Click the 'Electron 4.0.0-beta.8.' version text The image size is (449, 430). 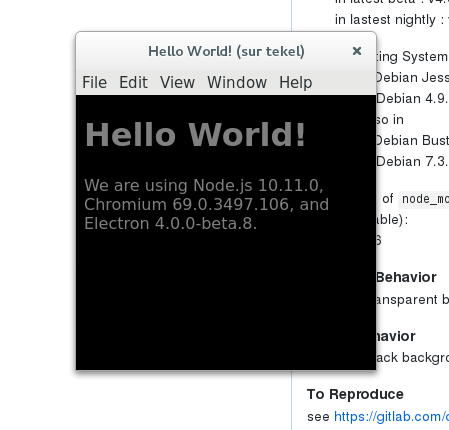(170, 223)
